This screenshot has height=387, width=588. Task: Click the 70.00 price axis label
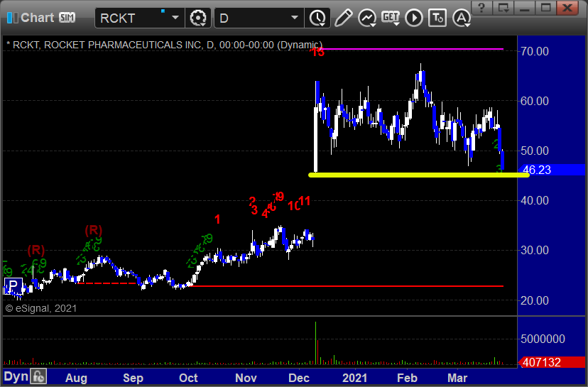(534, 51)
